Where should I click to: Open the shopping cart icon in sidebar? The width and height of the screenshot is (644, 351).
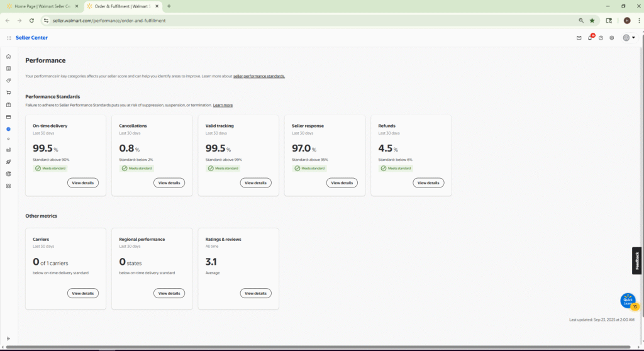8,92
